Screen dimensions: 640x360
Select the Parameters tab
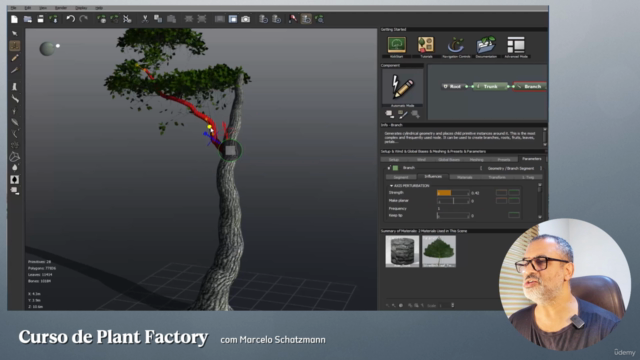tap(531, 159)
